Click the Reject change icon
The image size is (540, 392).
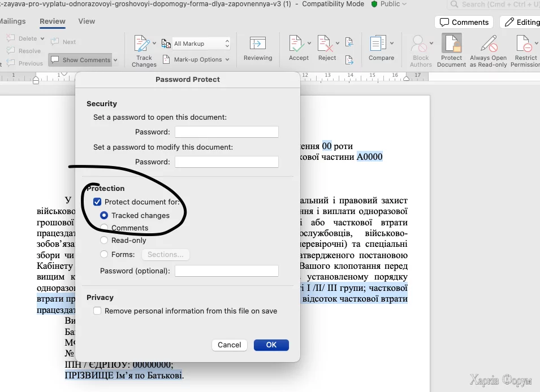pyautogui.click(x=326, y=44)
